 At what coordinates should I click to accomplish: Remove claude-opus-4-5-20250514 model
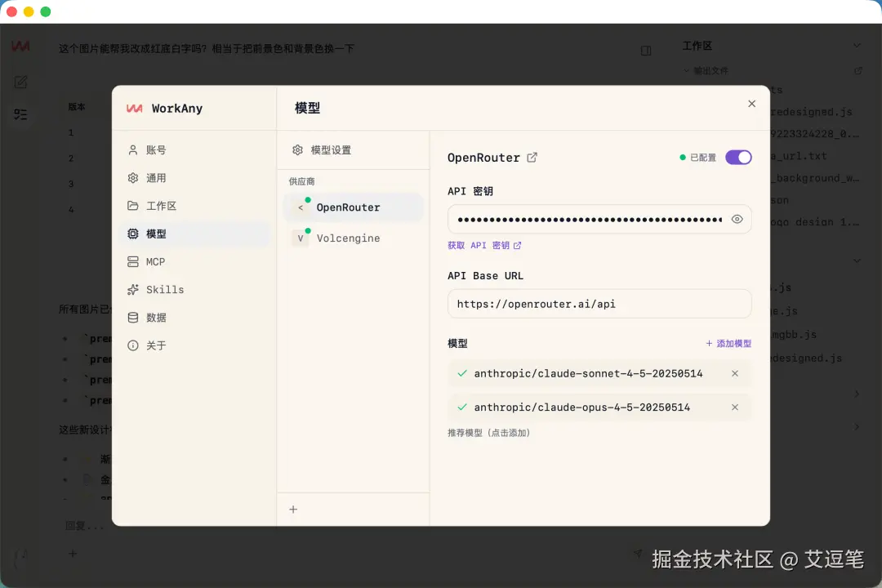coord(735,408)
